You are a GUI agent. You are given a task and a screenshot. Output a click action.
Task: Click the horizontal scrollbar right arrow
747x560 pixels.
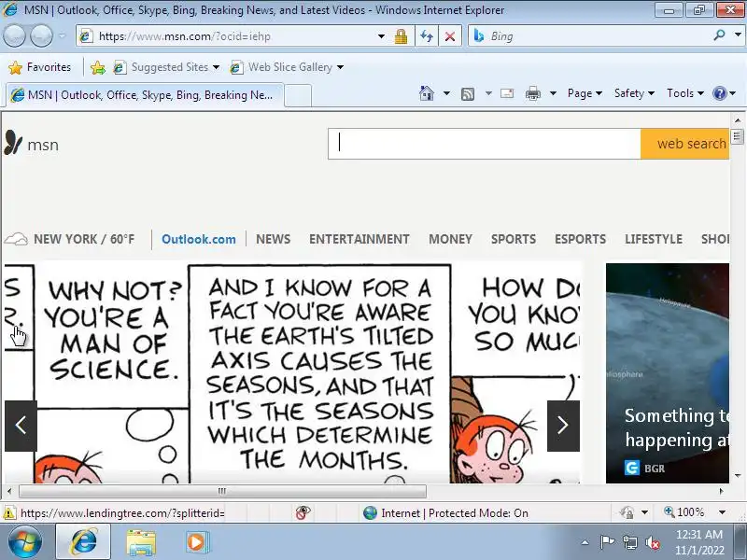(x=721, y=491)
